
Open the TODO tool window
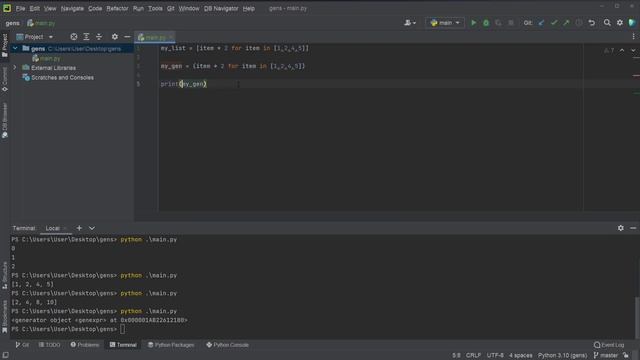[x=49, y=345]
